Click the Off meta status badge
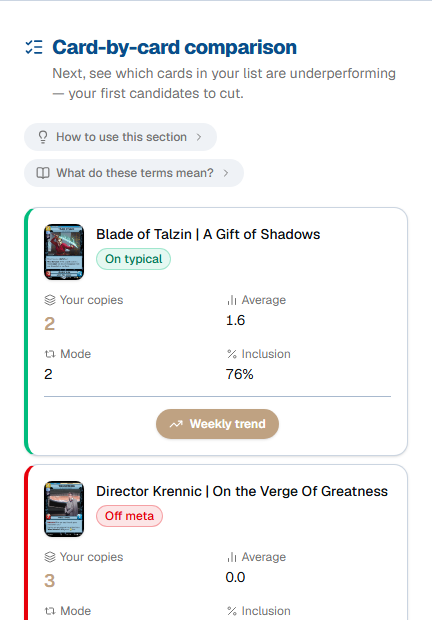This screenshot has width=432, height=620. 129,516
